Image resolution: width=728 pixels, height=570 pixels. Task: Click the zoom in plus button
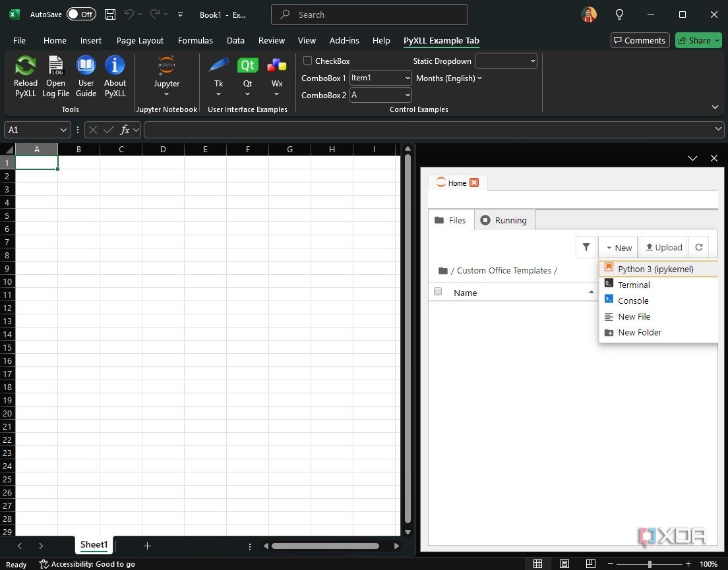[x=688, y=564]
